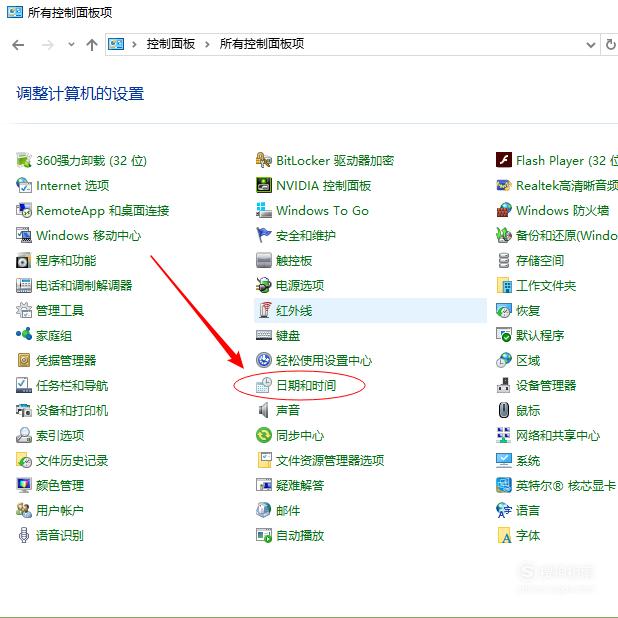The height and width of the screenshot is (618, 618).
Task: Open the 任务栏和导航 link
Action: click(72, 385)
